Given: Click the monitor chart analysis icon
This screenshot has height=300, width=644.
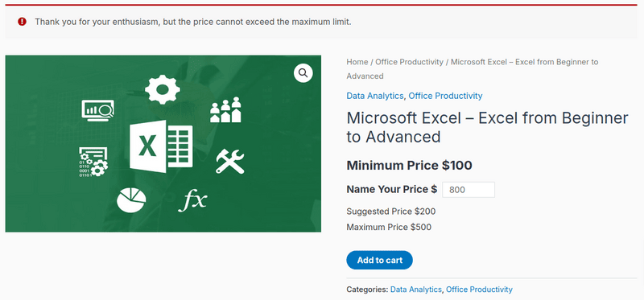Looking at the screenshot, I should click(97, 110).
